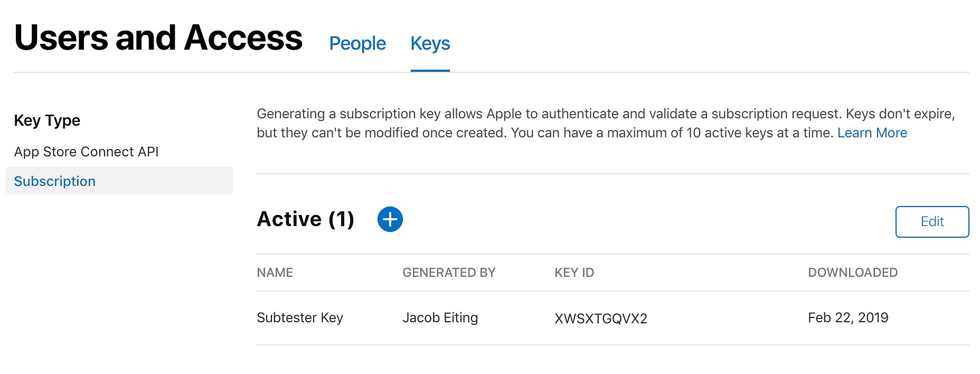Viewport: 980px width, 374px height.
Task: Open the Learn More link
Action: coord(872,133)
